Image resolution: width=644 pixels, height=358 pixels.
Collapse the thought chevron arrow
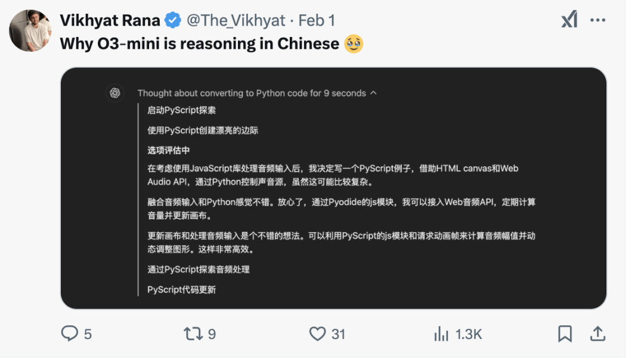[373, 93]
